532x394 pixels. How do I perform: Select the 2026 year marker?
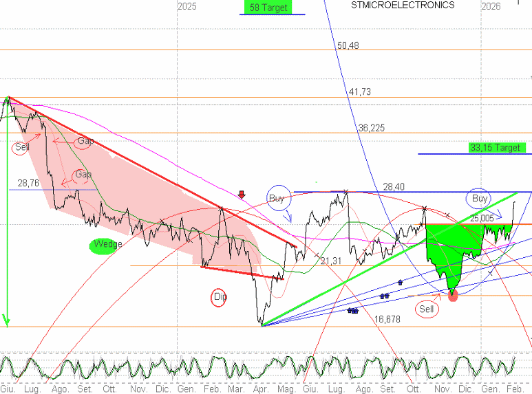point(491,6)
